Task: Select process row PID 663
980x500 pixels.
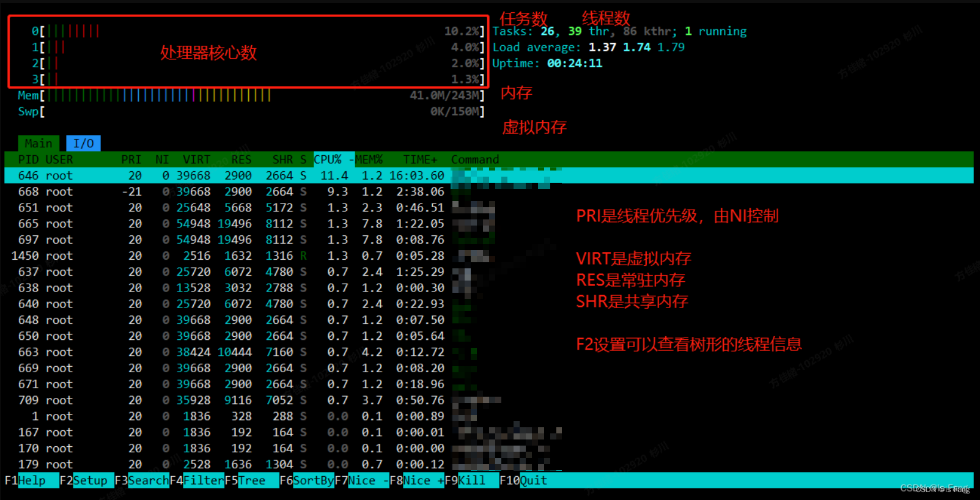Action: click(x=489, y=352)
